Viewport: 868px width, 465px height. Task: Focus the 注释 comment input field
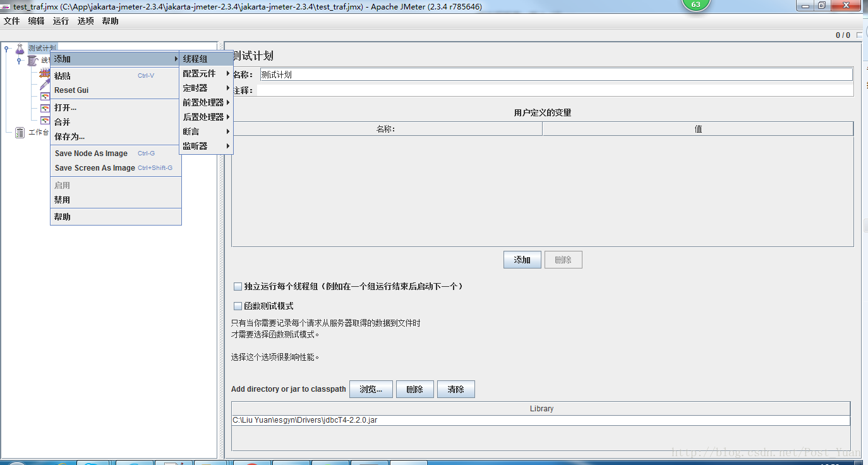pos(555,90)
